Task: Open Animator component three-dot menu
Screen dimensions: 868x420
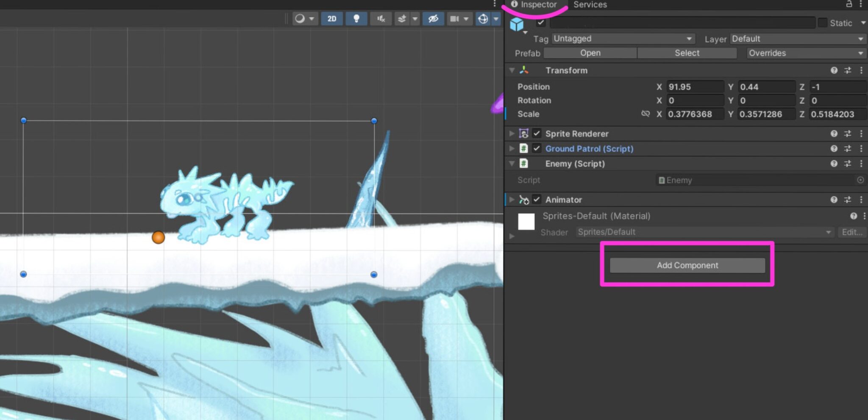Action: [x=861, y=200]
